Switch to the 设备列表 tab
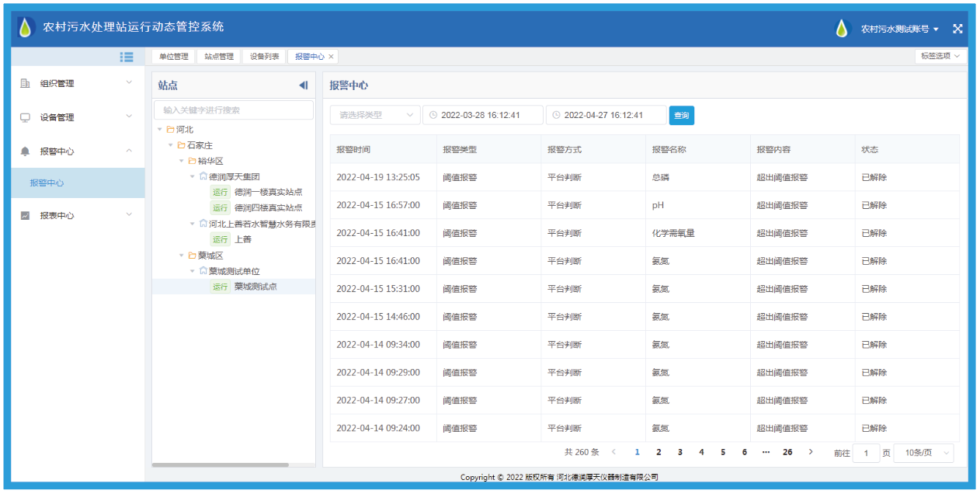The height and width of the screenshot is (494, 980). 264,57
